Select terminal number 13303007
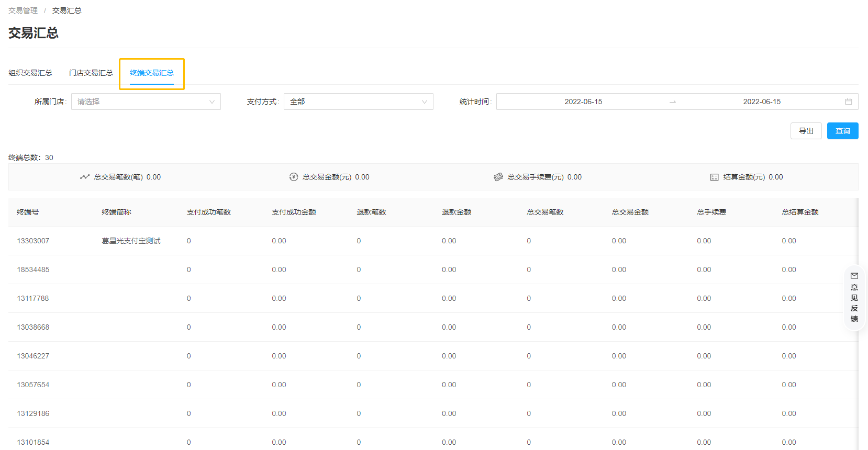 tap(33, 241)
